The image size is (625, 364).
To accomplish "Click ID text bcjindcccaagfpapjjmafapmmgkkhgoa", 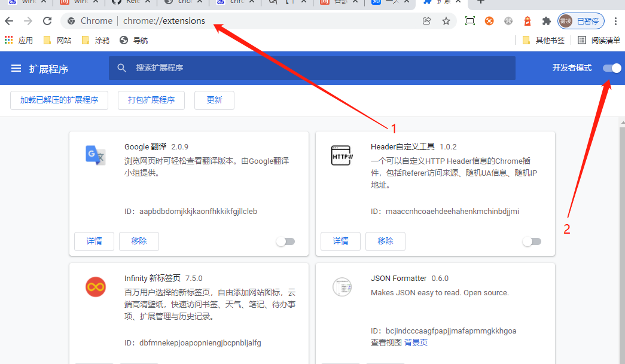I will click(451, 331).
